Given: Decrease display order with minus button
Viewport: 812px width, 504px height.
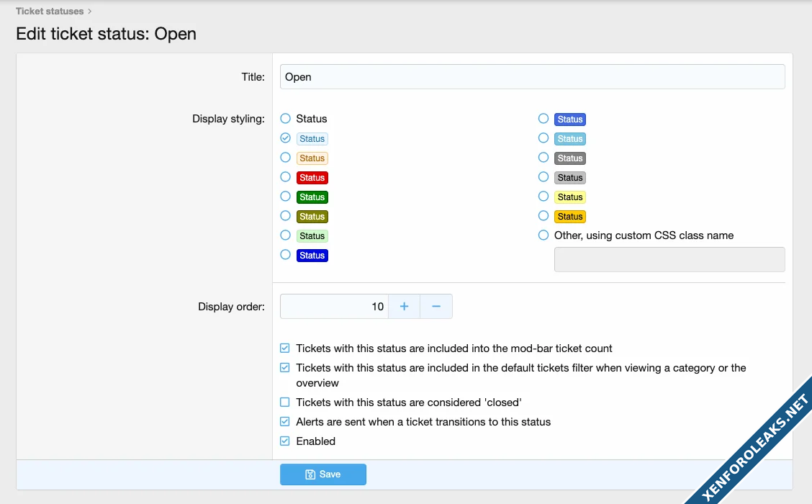Looking at the screenshot, I should pyautogui.click(x=436, y=307).
